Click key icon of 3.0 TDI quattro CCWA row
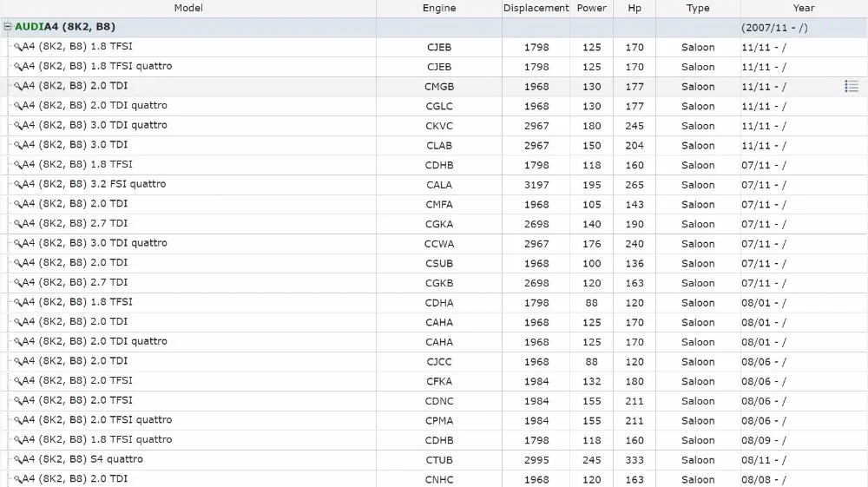The image size is (868, 487). tap(17, 244)
